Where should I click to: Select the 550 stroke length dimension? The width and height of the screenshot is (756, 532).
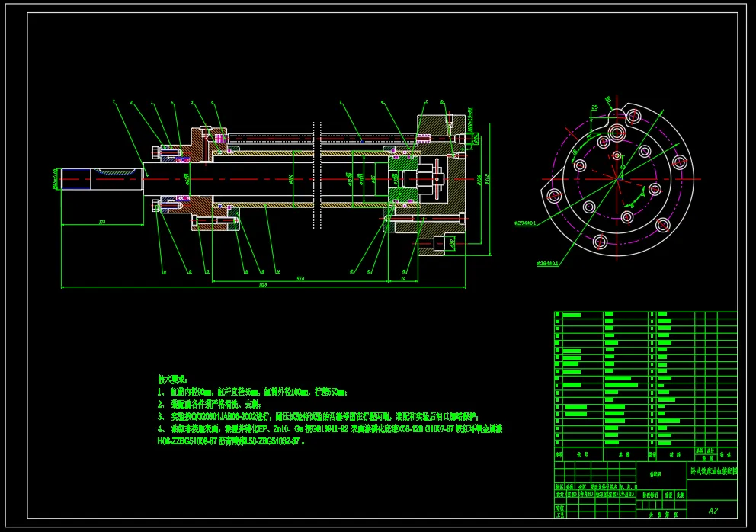tap(300, 279)
